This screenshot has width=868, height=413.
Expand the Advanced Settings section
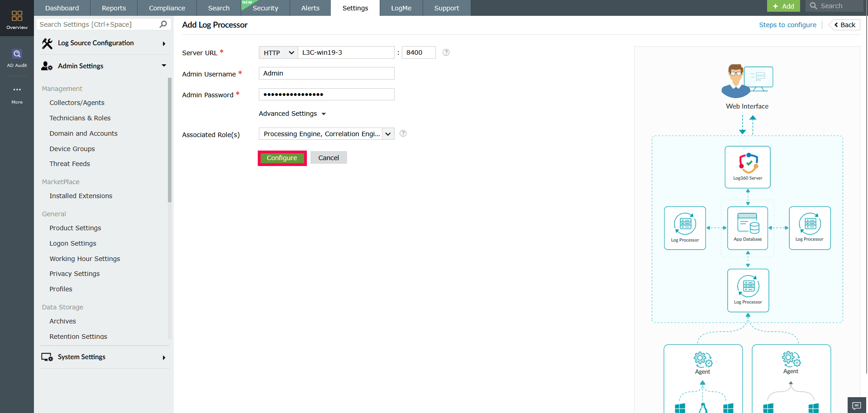292,114
